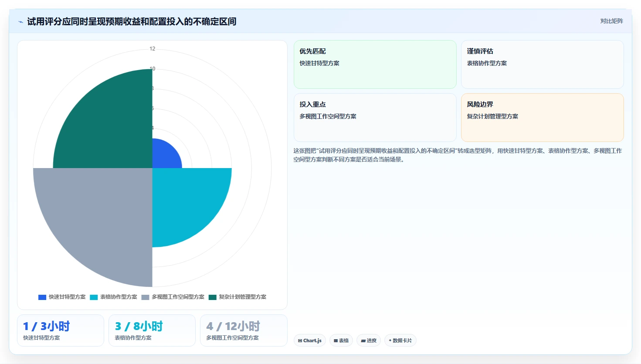Screen dimensions: 641x364
Task: Click the 对比矩阵 label in the header
Action: click(611, 21)
